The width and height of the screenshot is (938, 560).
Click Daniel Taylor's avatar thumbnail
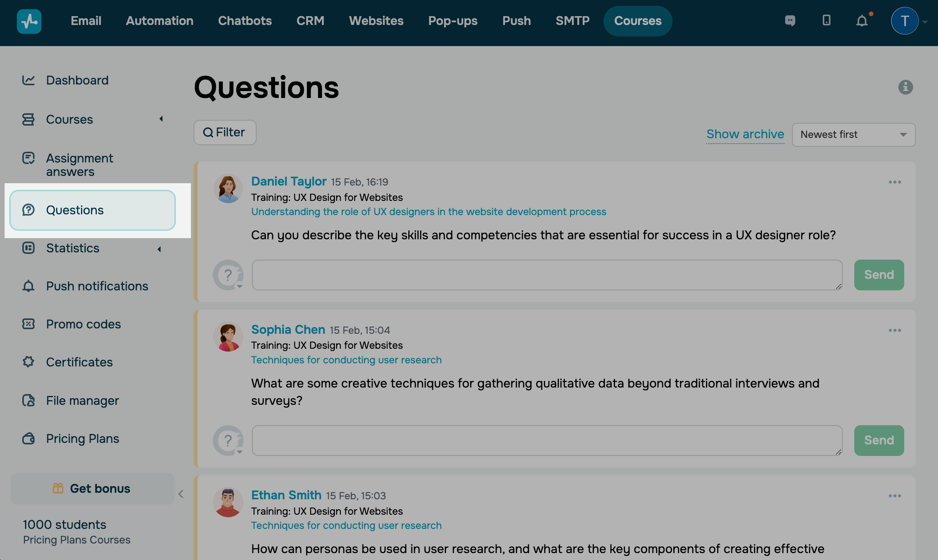click(x=228, y=189)
